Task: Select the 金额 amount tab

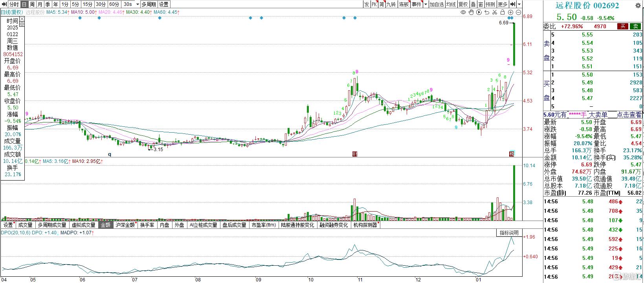Action: point(106,225)
